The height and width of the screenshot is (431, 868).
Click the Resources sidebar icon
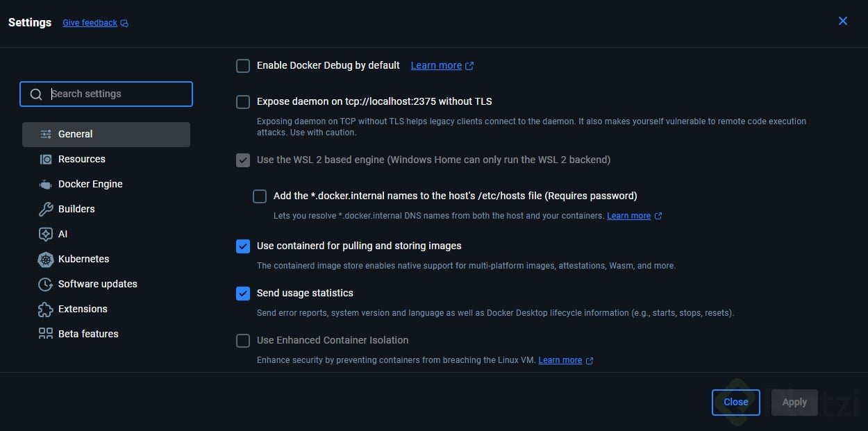[46, 159]
